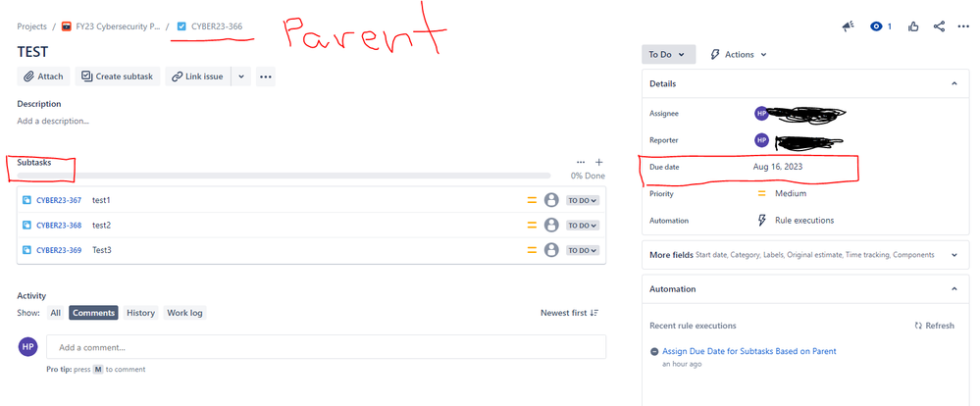Click the Medium priority icon in Details
The height and width of the screenshot is (406, 980).
761,193
